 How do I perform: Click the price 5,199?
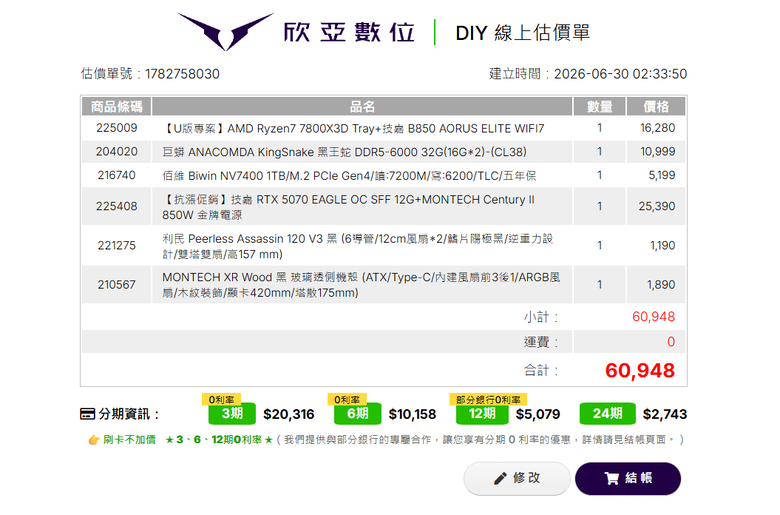coord(662,175)
